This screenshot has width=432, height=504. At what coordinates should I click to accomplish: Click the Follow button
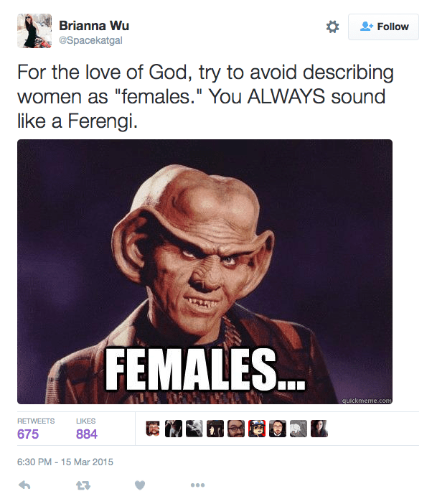pyautogui.click(x=384, y=27)
